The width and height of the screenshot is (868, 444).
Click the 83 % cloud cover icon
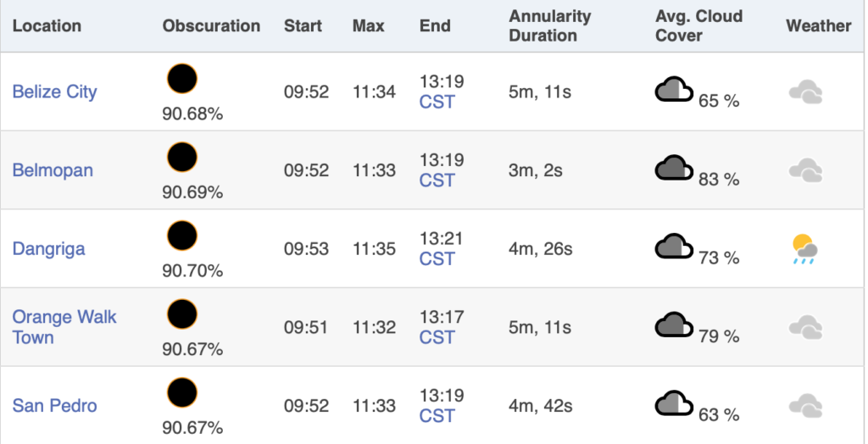click(x=674, y=169)
